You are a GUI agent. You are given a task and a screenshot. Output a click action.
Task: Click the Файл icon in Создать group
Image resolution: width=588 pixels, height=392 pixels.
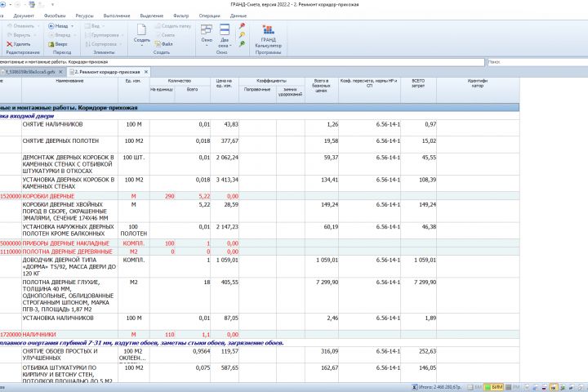[158, 44]
